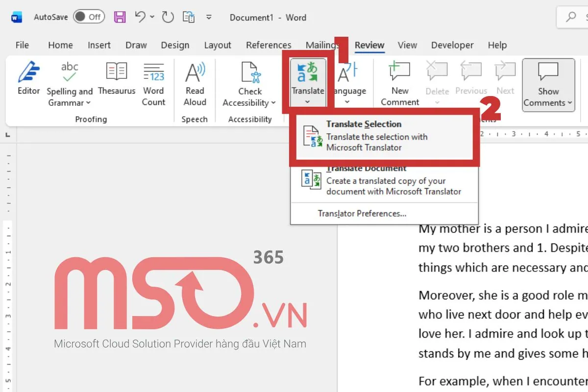588x392 pixels.
Task: Switch to the References tab
Action: click(269, 45)
